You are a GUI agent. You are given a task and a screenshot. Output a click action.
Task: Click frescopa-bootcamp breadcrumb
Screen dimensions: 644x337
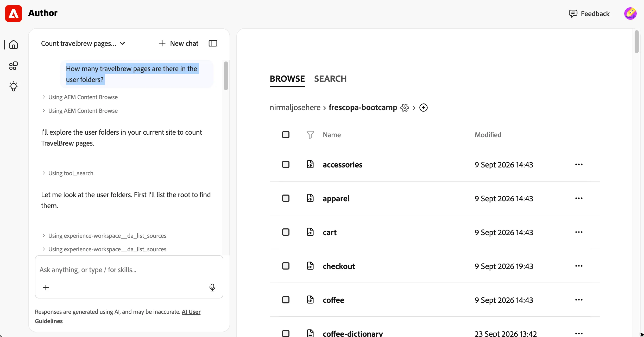(x=363, y=108)
